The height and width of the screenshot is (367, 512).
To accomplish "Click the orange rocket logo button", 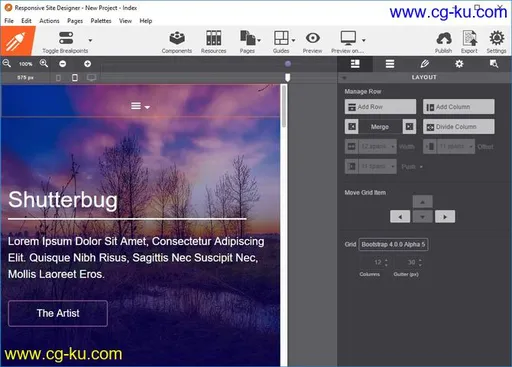I will pos(17,41).
